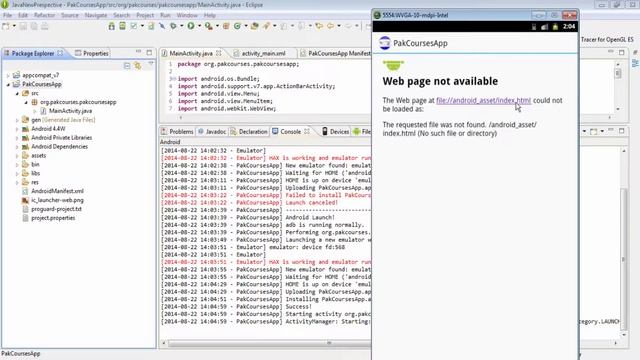Image resolution: width=640 pixels, height=360 pixels.
Task: Click the New Android XML file icon
Action: point(151,26)
